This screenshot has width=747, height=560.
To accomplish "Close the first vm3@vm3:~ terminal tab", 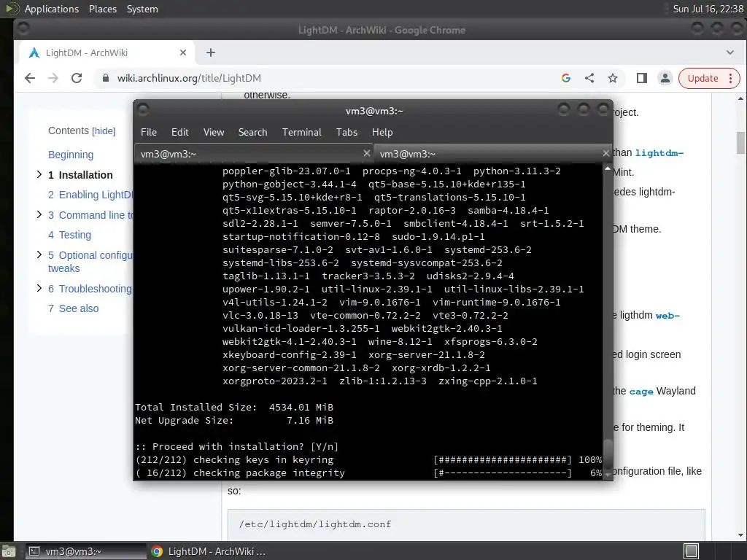I will coord(366,153).
